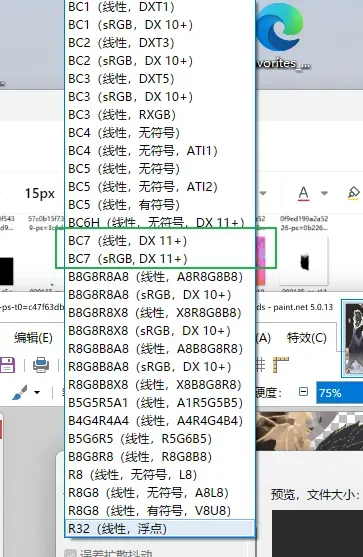363x557 pixels.
Task: Select BC4 (线性, 无符号) entry
Action: [160, 133]
